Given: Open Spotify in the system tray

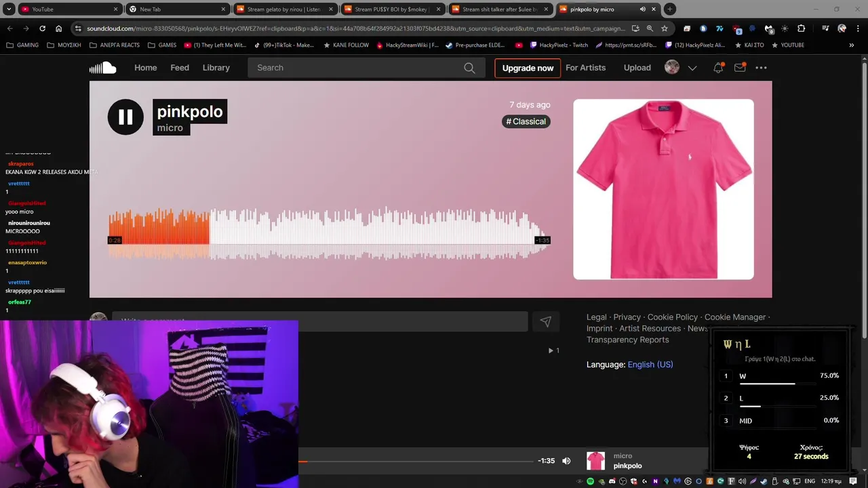Looking at the screenshot, I should click(x=590, y=481).
